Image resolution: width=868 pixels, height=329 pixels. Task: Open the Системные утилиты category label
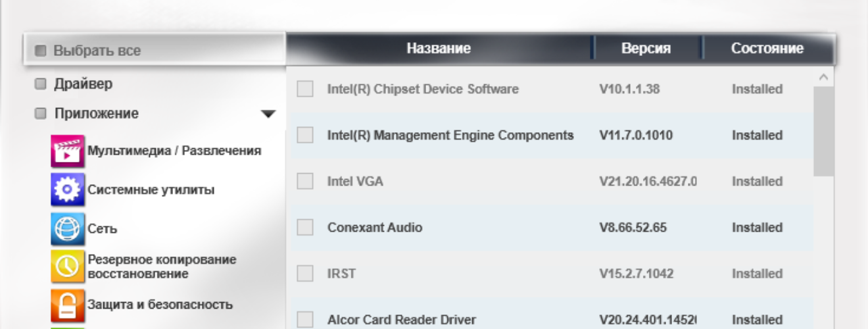[x=151, y=190]
